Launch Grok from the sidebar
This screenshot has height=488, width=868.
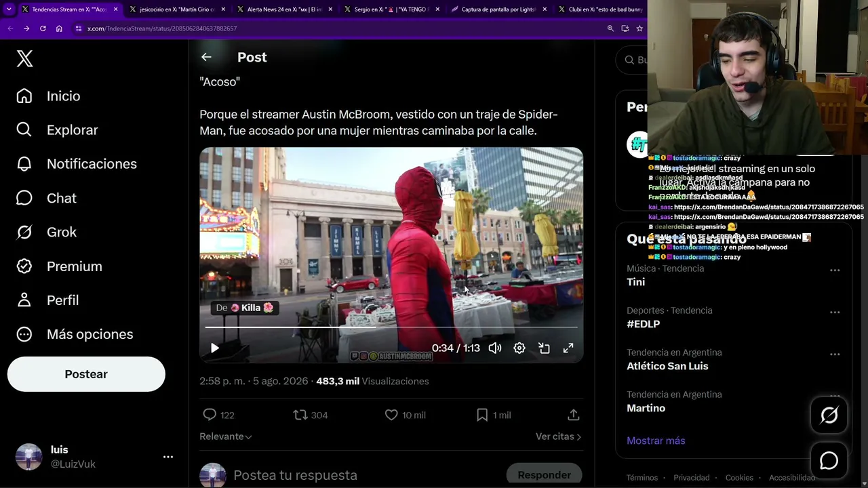(46, 232)
